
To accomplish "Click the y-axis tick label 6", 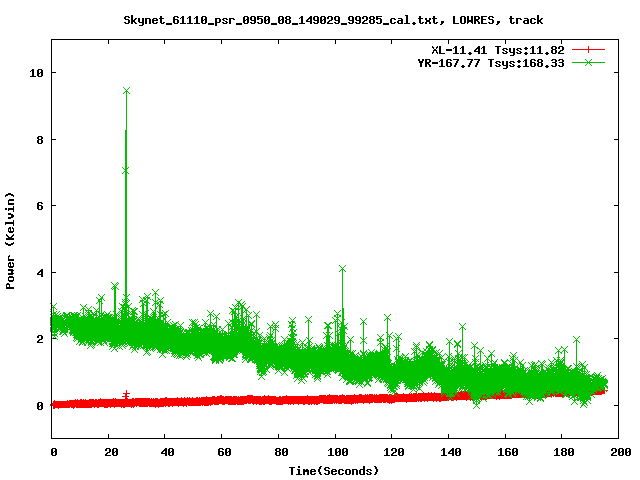I will pyautogui.click(x=40, y=206).
